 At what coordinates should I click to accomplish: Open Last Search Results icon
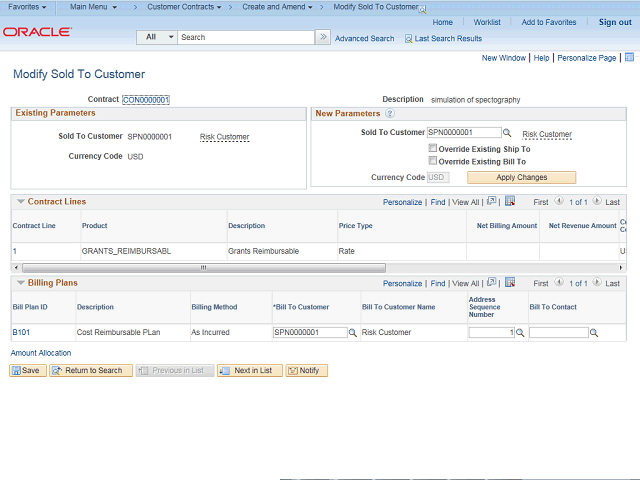tap(408, 39)
